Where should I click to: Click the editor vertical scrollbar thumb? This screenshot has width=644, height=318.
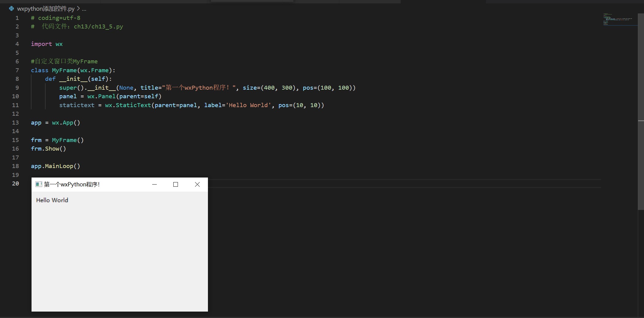tap(641, 112)
